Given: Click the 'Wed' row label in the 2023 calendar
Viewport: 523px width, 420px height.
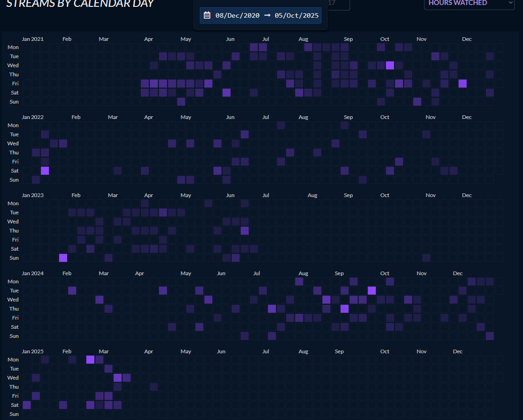Looking at the screenshot, I should tap(13, 222).
